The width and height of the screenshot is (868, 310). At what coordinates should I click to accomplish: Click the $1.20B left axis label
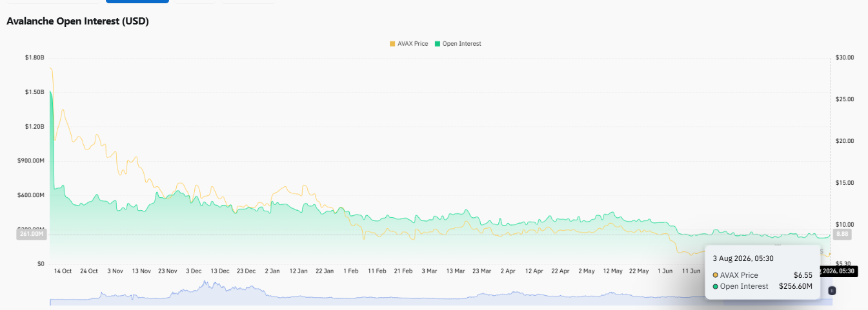35,126
